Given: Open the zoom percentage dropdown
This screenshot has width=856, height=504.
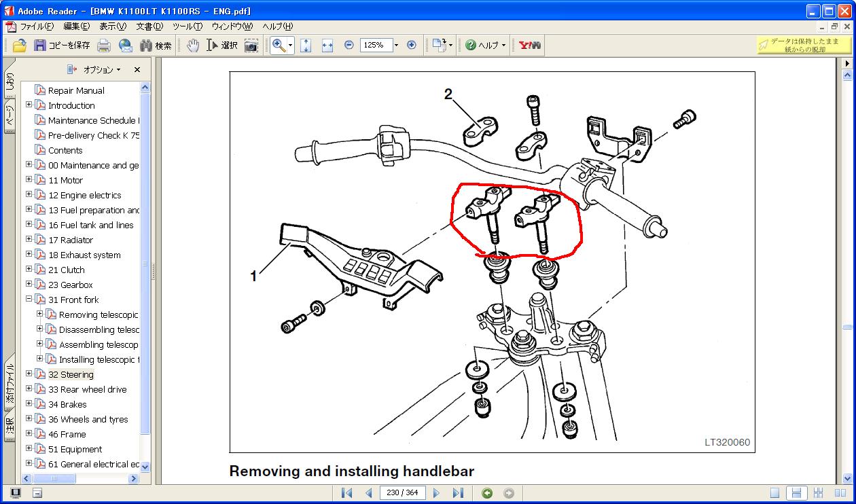Looking at the screenshot, I should pyautogui.click(x=396, y=46).
